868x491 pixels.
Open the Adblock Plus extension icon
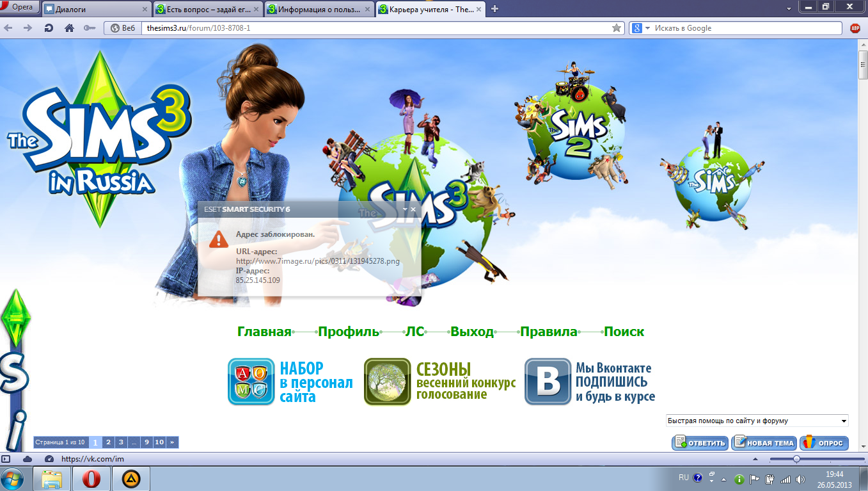(x=855, y=28)
